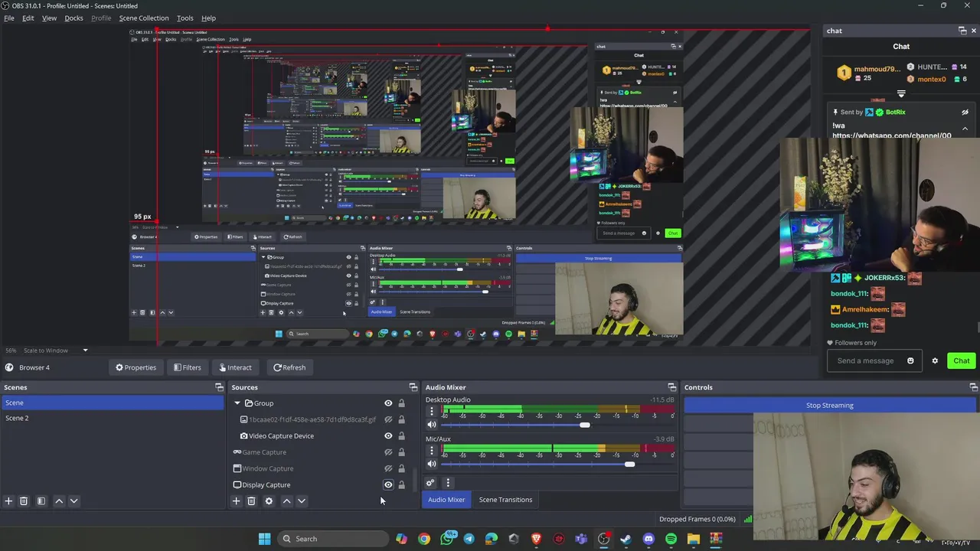Open Filters for Browser 4

click(188, 367)
